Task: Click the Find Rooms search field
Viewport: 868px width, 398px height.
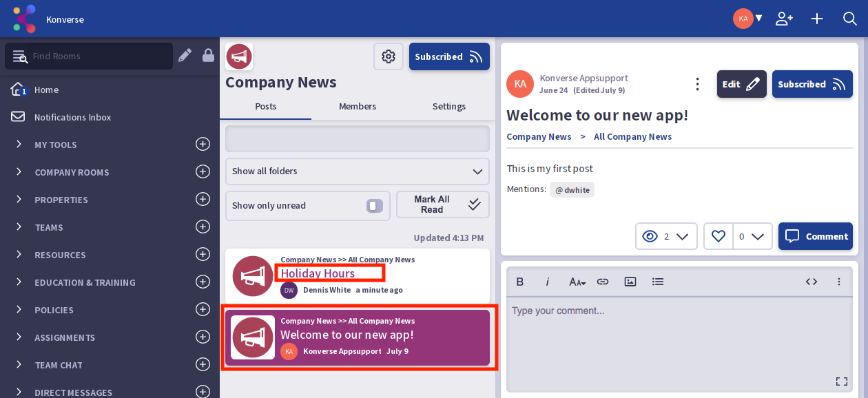Action: (x=89, y=56)
